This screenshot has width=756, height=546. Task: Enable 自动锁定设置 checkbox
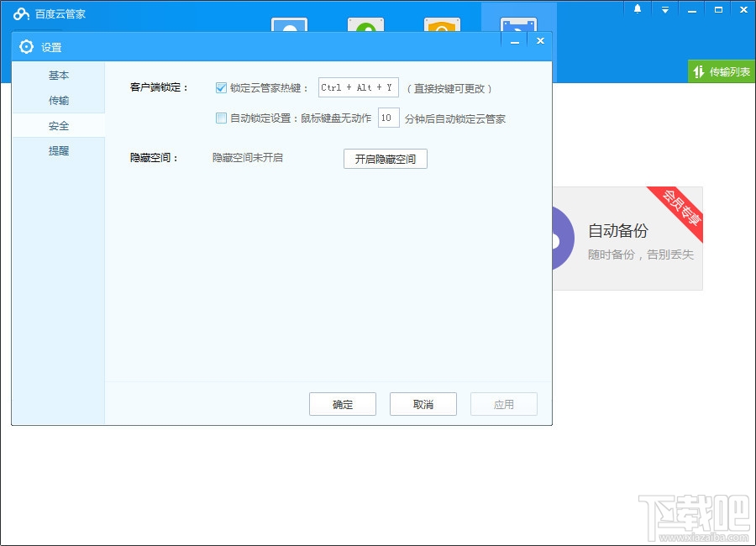click(221, 118)
